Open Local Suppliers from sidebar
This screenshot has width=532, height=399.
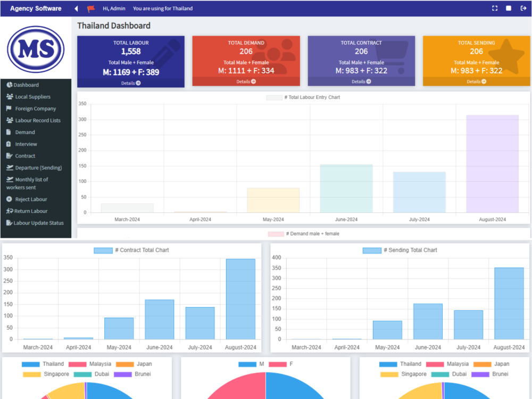(x=32, y=97)
